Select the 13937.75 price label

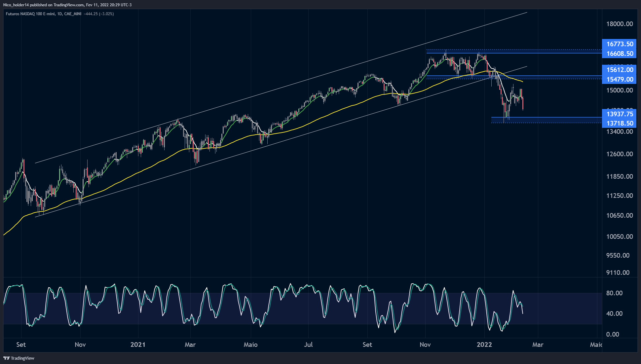pyautogui.click(x=620, y=114)
